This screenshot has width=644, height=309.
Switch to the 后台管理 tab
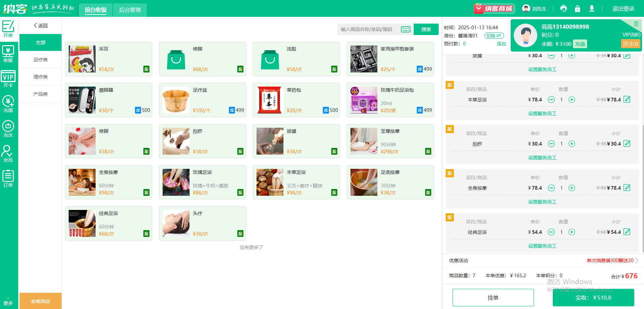point(130,10)
